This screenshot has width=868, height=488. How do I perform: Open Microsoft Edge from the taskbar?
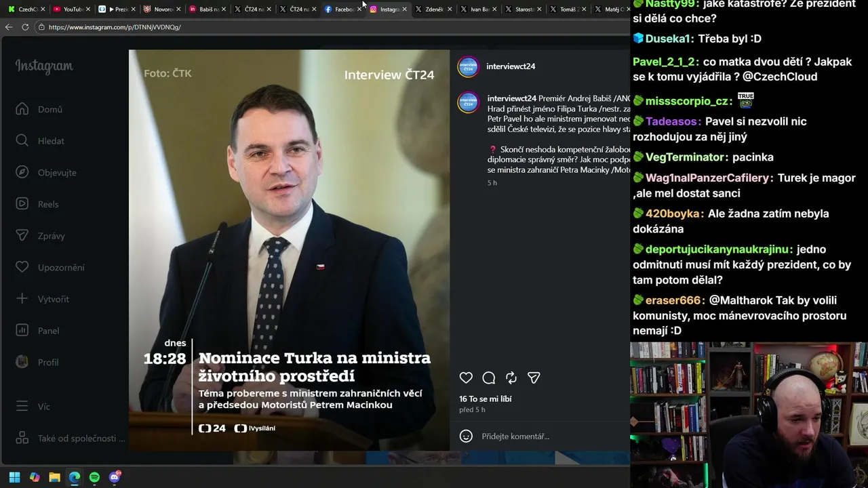pyautogui.click(x=75, y=477)
